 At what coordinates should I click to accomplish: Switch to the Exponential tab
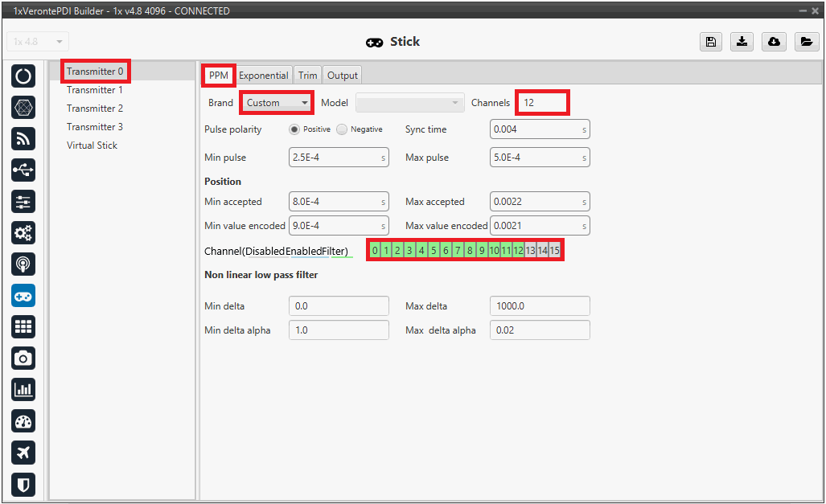(x=263, y=76)
